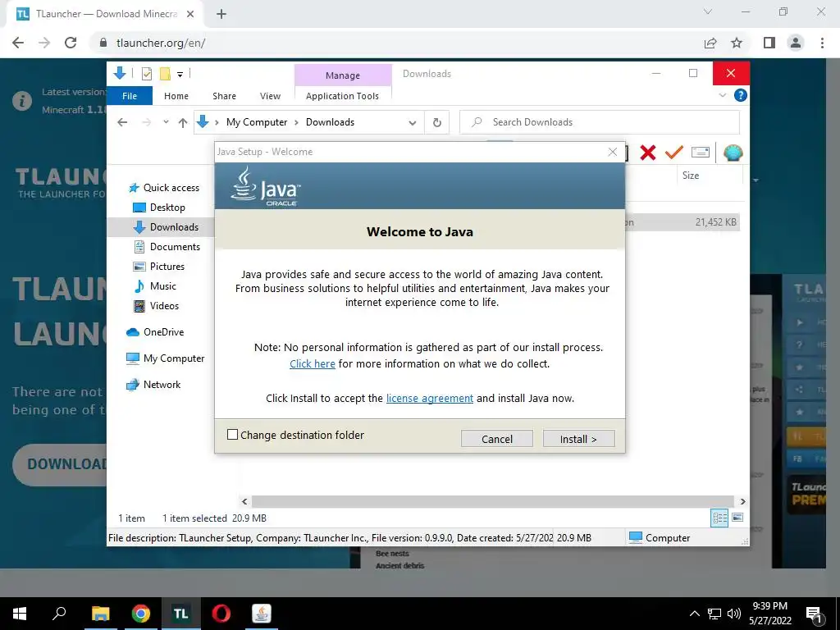Click right arrow of horizontal scrollbar
This screenshot has width=840, height=630.
coord(742,501)
